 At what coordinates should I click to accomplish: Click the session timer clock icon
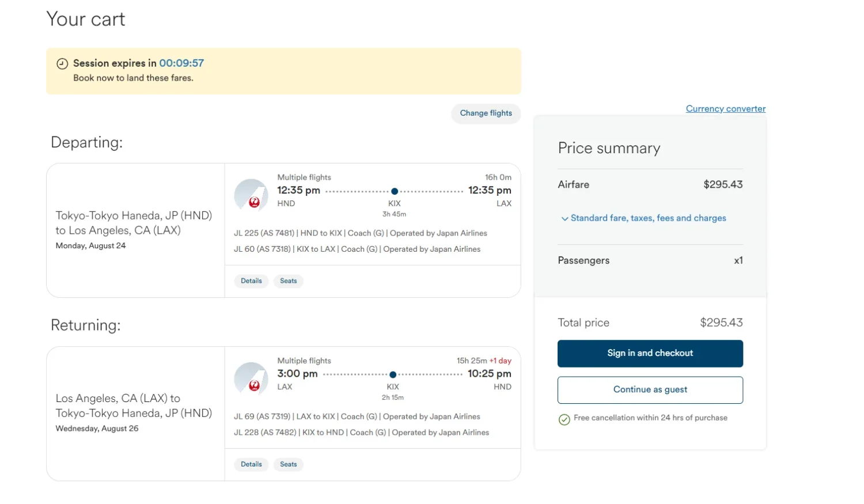pyautogui.click(x=62, y=64)
